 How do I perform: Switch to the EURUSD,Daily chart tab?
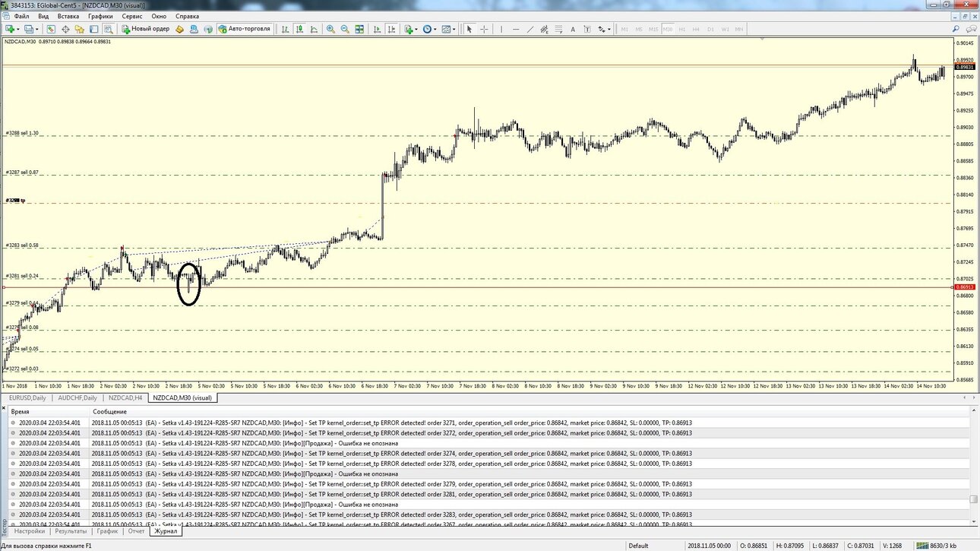coord(28,397)
